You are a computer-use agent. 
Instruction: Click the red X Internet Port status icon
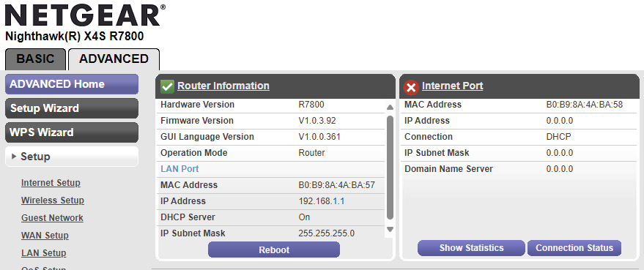tap(411, 87)
